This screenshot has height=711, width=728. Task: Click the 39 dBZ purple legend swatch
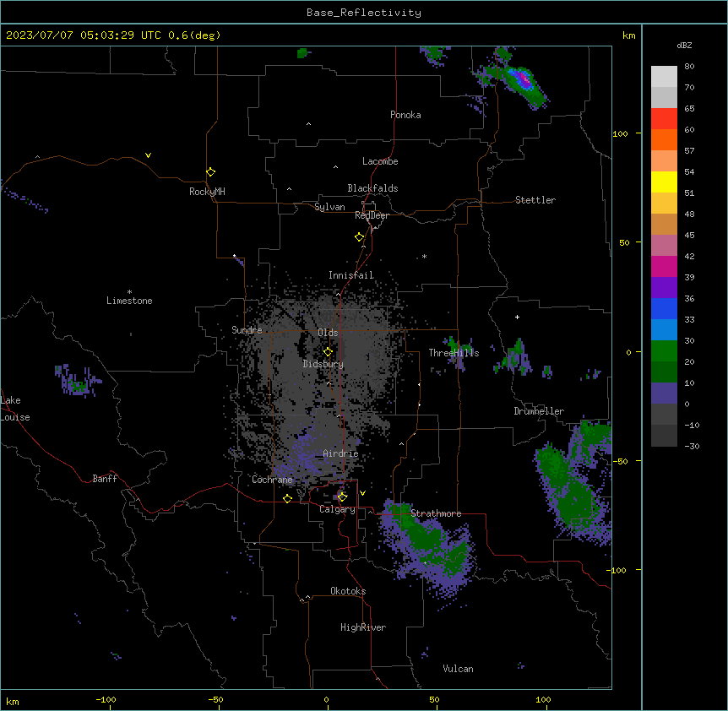(664, 288)
